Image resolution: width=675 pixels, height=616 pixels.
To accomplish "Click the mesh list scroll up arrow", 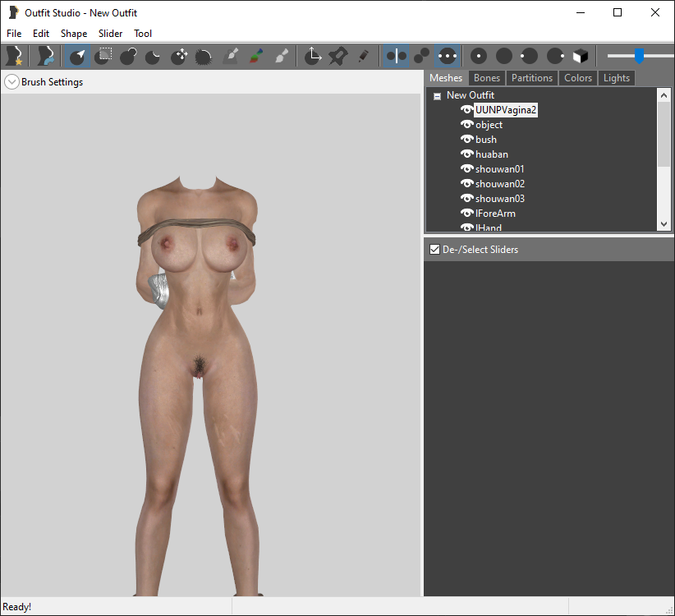I will pos(664,95).
